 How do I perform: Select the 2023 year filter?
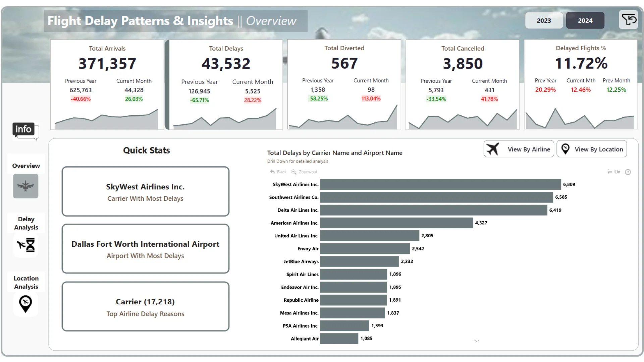point(544,20)
